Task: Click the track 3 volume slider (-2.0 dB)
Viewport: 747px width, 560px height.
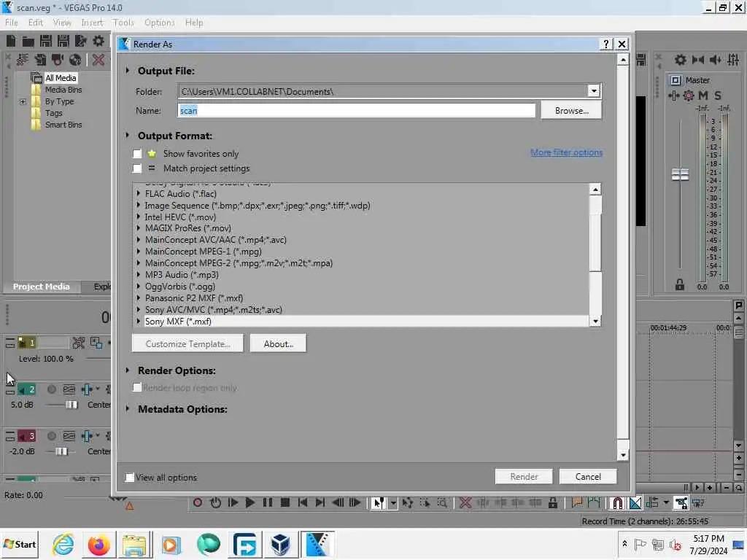Action: [61, 451]
